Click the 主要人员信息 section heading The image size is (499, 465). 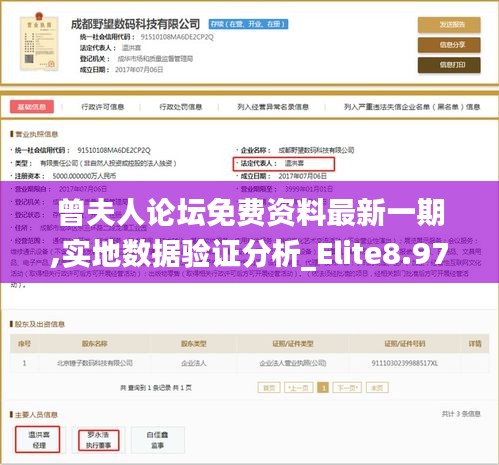[36, 415]
